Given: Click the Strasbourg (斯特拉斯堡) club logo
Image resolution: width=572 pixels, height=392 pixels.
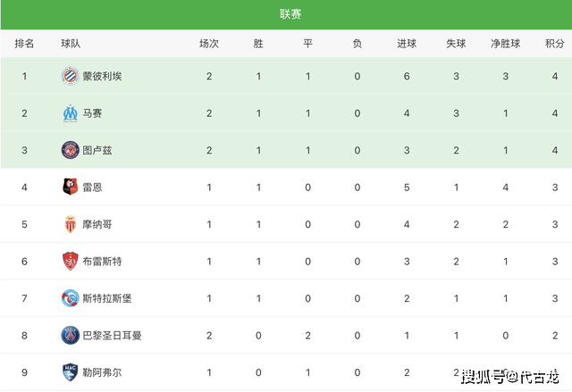Looking at the screenshot, I should pyautogui.click(x=70, y=298).
